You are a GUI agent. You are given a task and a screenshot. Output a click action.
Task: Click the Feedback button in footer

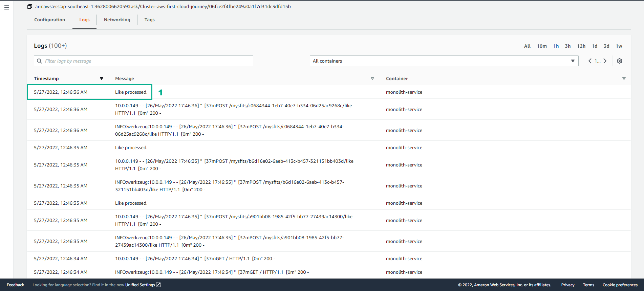click(x=16, y=285)
